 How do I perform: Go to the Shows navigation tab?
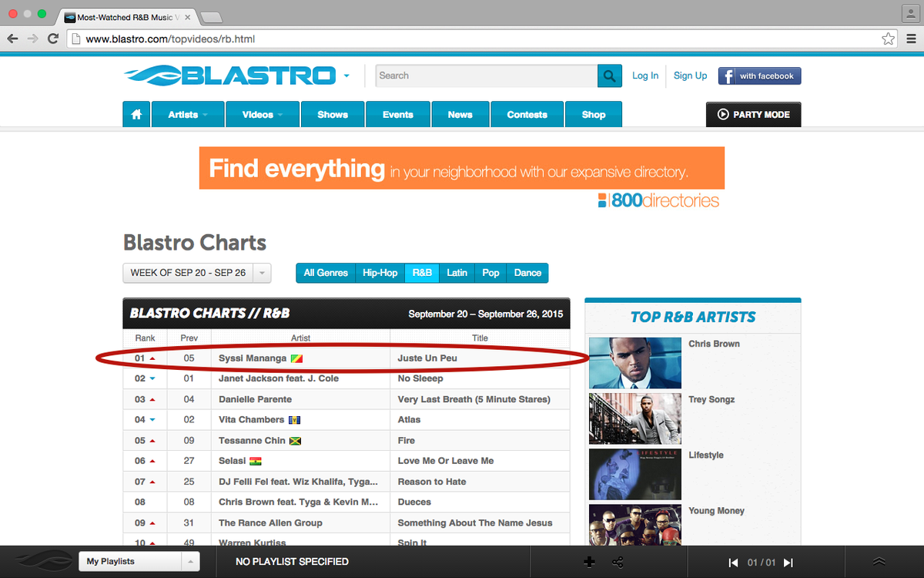(x=333, y=114)
